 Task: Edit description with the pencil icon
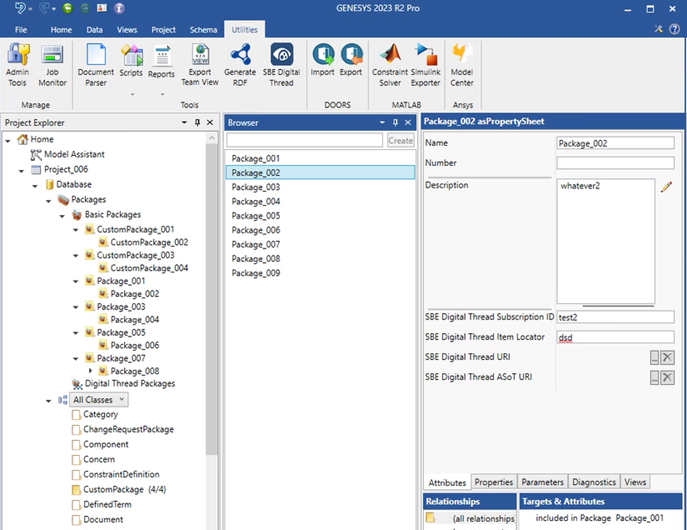tap(666, 187)
